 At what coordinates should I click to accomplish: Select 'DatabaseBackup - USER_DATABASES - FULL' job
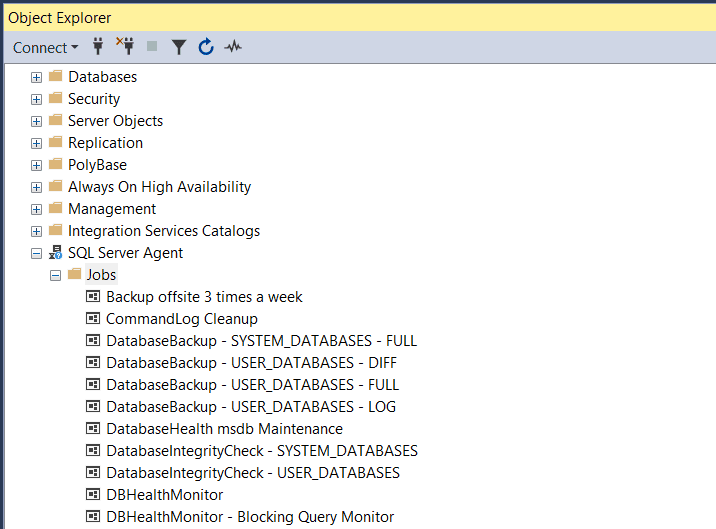click(253, 385)
